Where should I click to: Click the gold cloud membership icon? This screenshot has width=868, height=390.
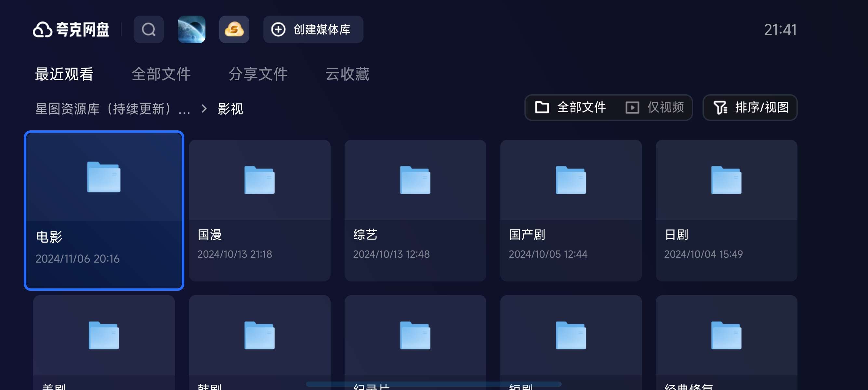click(234, 29)
